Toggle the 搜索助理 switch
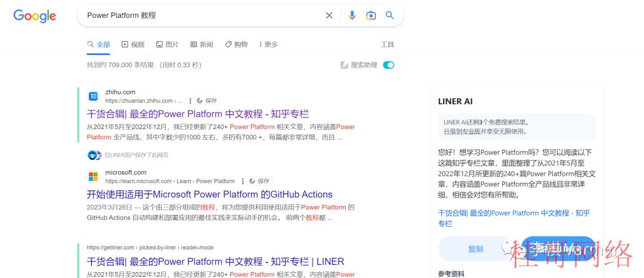 point(389,65)
